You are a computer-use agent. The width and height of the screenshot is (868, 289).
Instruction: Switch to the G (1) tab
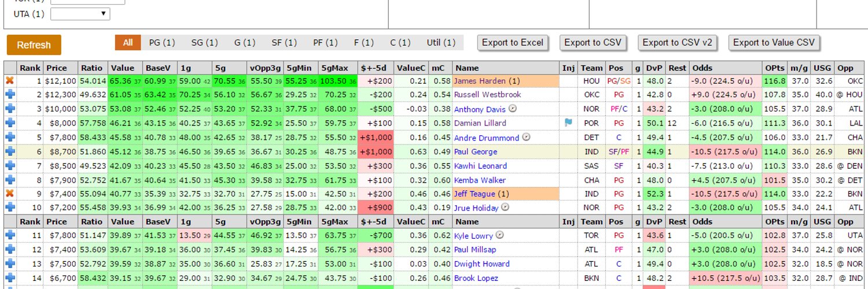245,42
